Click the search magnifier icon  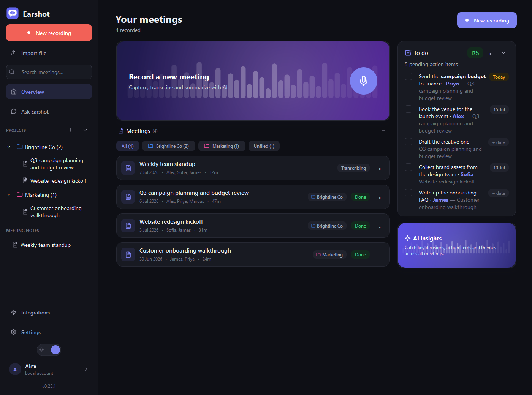coord(12,72)
